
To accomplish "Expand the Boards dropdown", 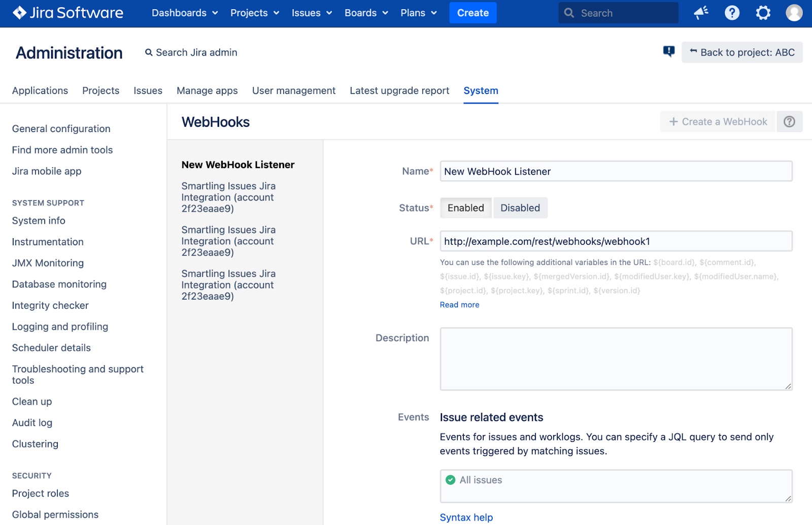I will coord(366,13).
